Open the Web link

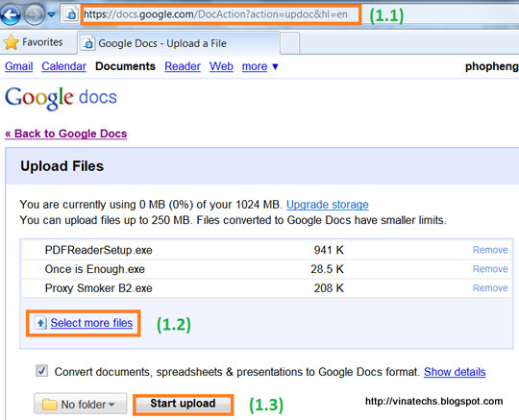click(x=221, y=66)
